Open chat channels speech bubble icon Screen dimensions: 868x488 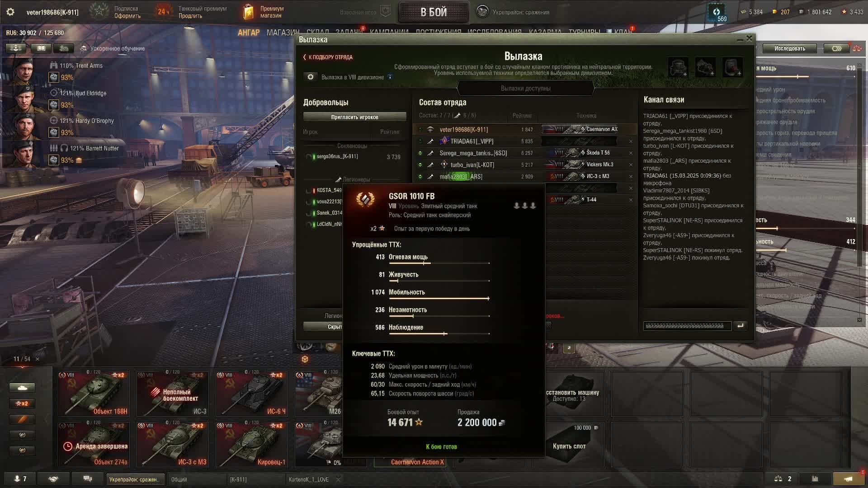pos(88,479)
